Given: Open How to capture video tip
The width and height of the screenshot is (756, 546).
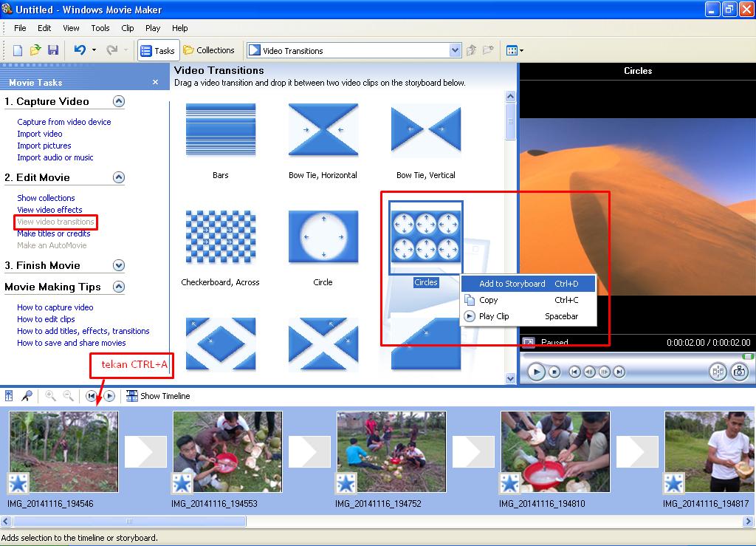Looking at the screenshot, I should pyautogui.click(x=55, y=307).
